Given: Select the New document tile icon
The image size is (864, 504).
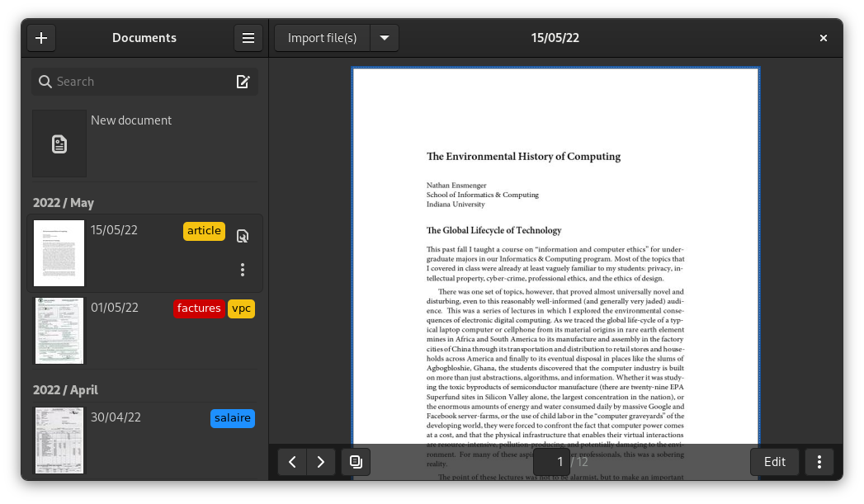Looking at the screenshot, I should 59,144.
